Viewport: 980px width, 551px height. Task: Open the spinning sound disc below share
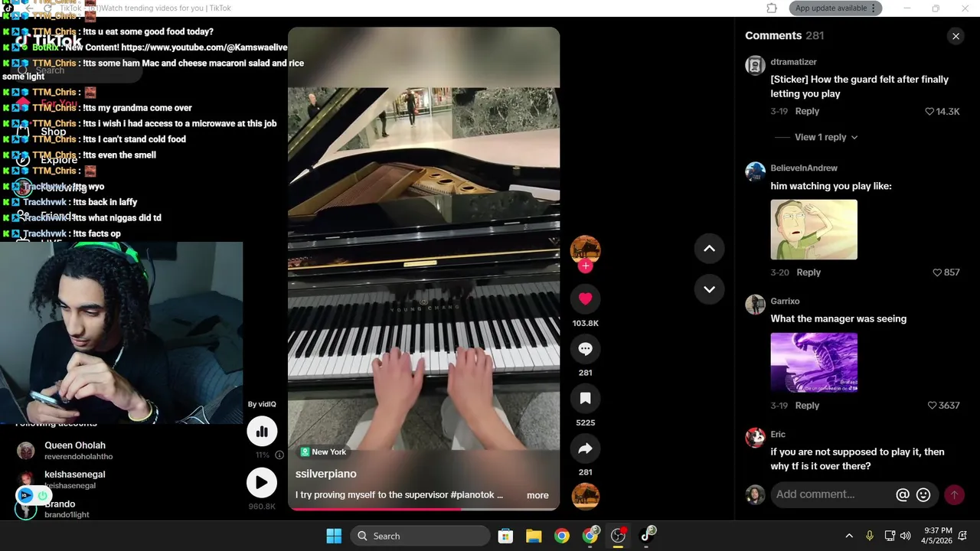coord(585,496)
